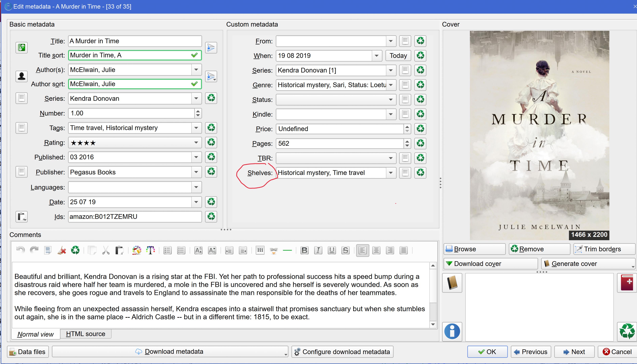Go to the Next book
The height and width of the screenshot is (364, 637).
pyautogui.click(x=574, y=352)
